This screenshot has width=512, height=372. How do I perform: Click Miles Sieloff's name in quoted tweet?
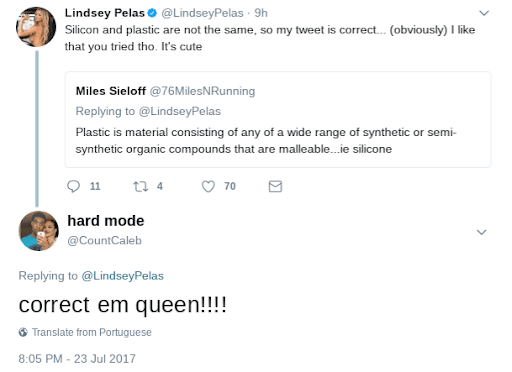tap(111, 91)
